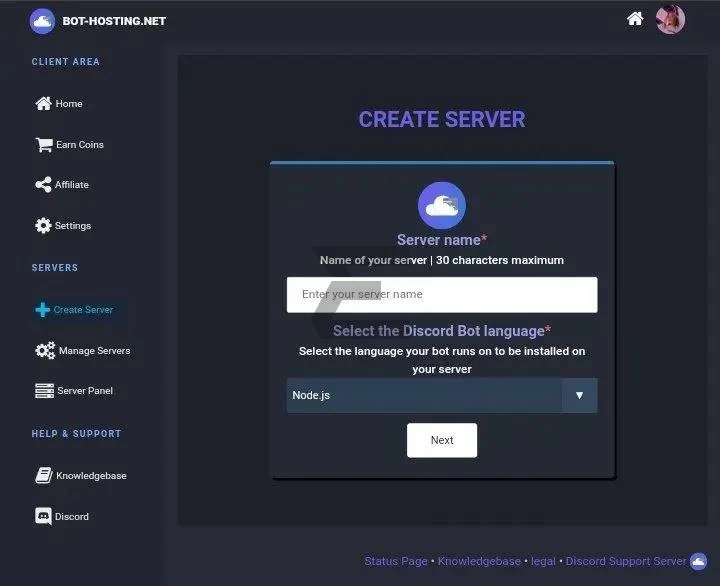
Task: Click the Settings gear icon
Action: [43, 225]
